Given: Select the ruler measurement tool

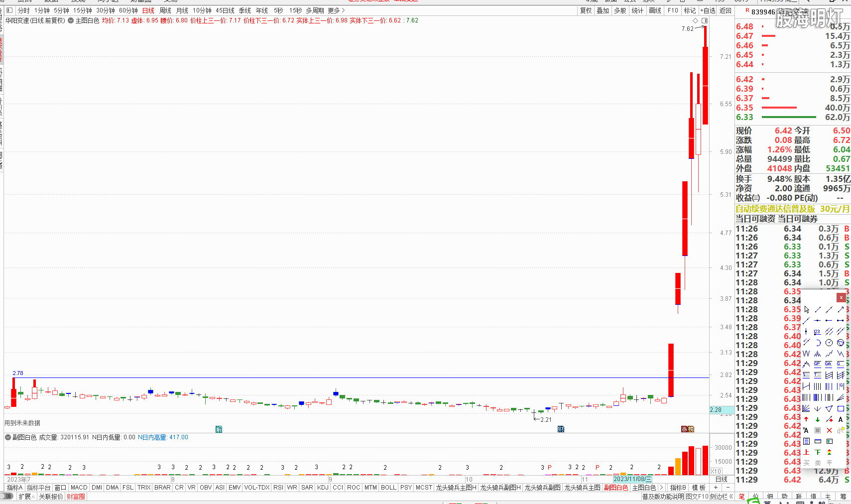Looking at the screenshot, I should 818,441.
